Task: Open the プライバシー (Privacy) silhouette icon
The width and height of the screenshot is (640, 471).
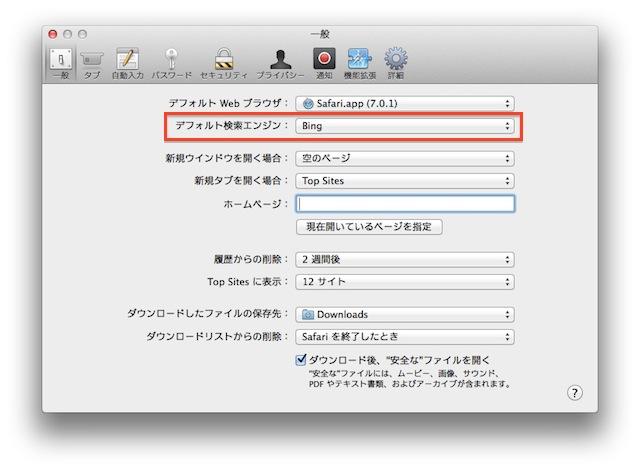Action: tap(280, 63)
